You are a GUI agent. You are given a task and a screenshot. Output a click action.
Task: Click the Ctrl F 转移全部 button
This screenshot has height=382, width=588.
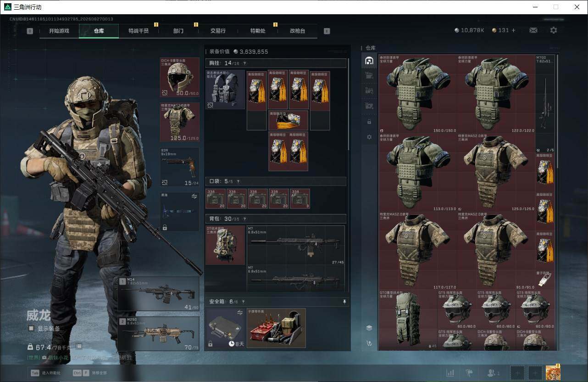pos(90,373)
